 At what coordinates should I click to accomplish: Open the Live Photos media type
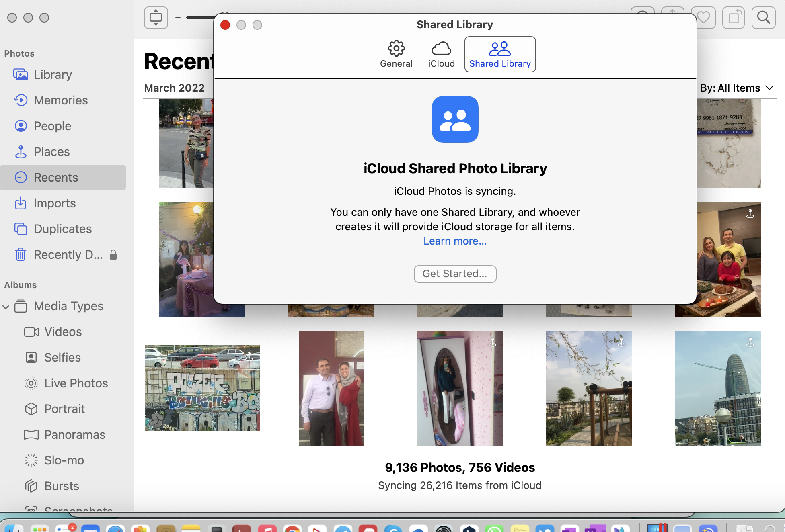[x=76, y=383]
